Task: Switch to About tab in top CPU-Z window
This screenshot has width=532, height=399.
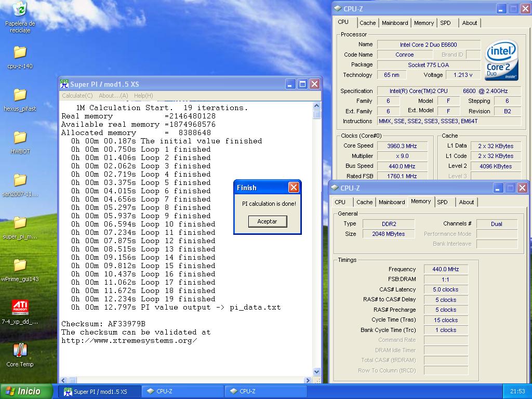Action: pyautogui.click(x=470, y=23)
